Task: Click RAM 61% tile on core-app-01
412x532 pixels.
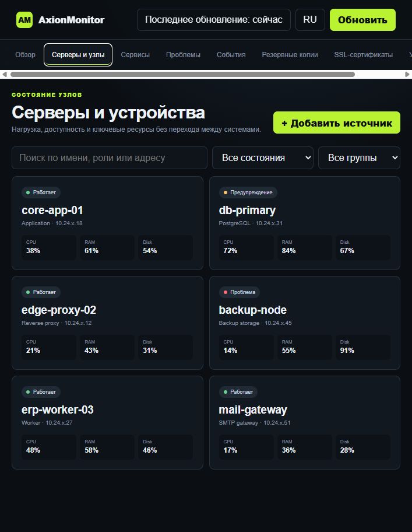Action: pyautogui.click(x=107, y=247)
